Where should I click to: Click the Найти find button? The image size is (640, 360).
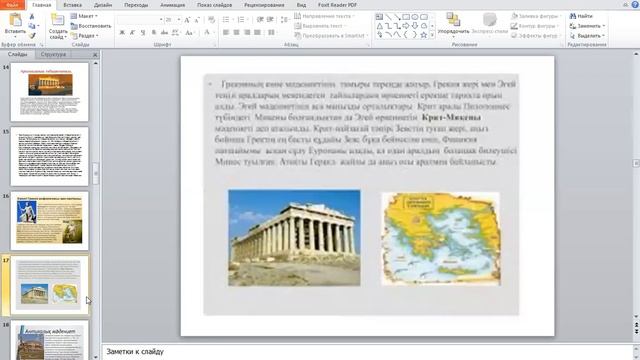[x=581, y=16]
